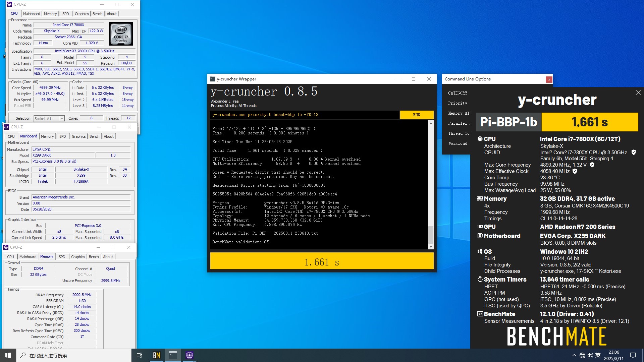This screenshot has width=644, height=362.
Task: Open the Windows Start menu
Action: click(x=8, y=355)
